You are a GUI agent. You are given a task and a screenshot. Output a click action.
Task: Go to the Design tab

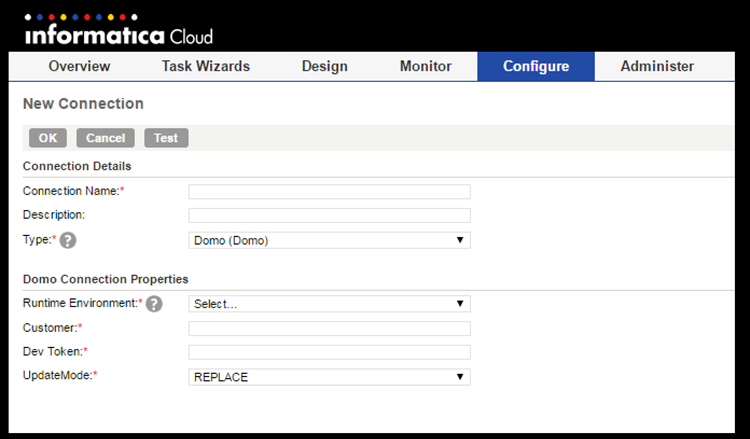325,66
